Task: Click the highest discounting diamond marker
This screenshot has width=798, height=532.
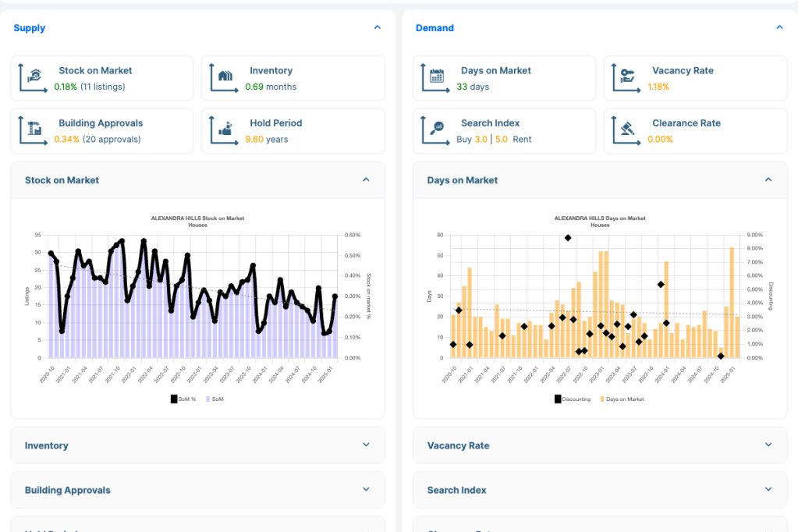Action: (568, 238)
